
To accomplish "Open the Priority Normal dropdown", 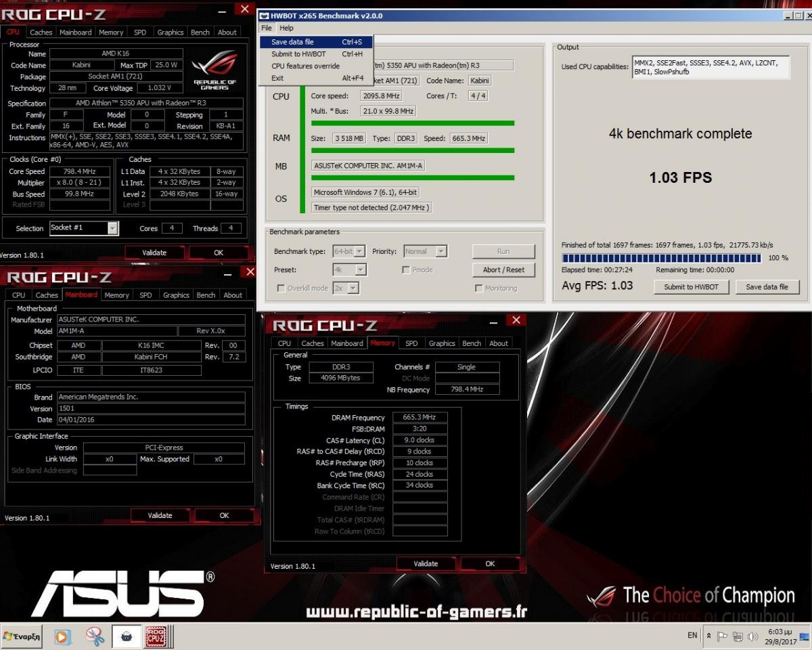I will click(425, 251).
